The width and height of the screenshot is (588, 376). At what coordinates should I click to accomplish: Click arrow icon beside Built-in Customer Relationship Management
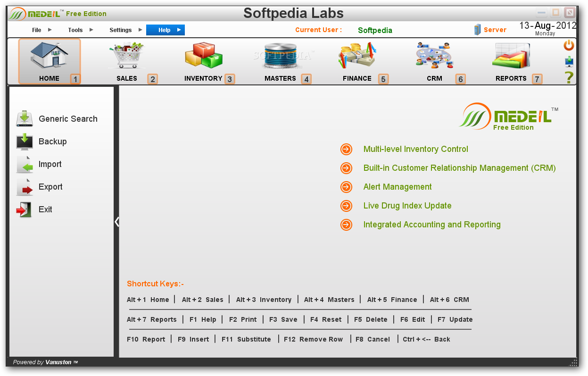pos(347,168)
